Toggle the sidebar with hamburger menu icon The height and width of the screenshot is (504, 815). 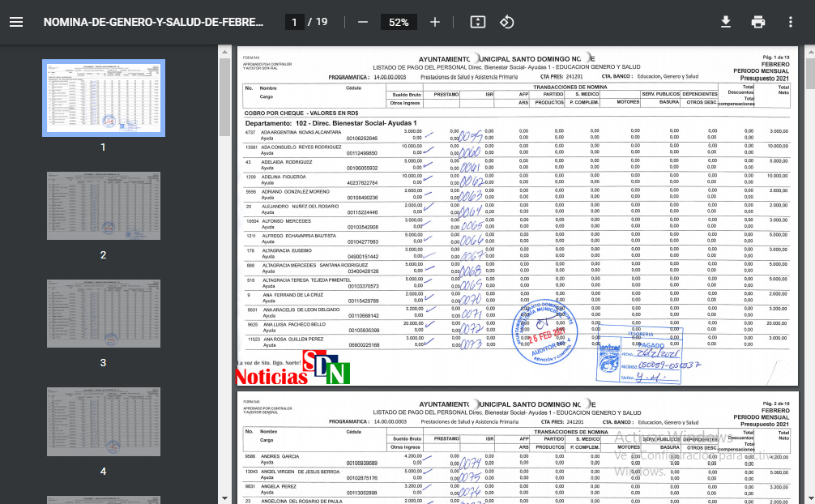(x=16, y=22)
